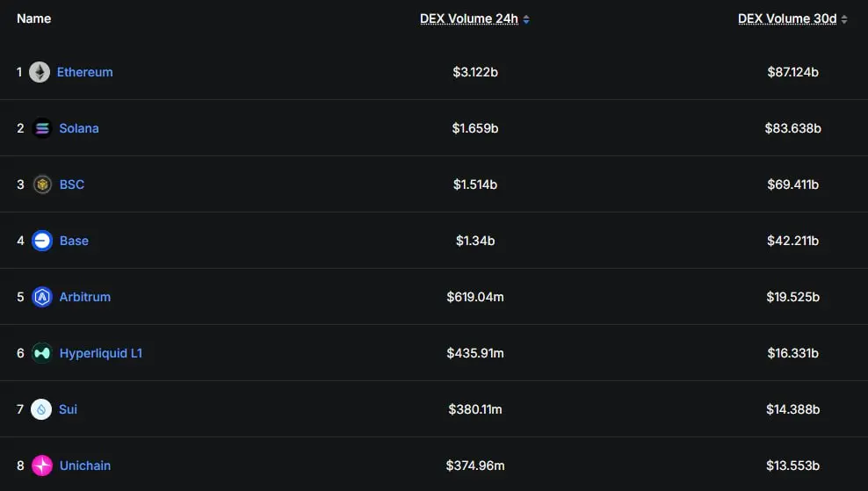Sort by DEX Volume 24h header

tap(469, 18)
